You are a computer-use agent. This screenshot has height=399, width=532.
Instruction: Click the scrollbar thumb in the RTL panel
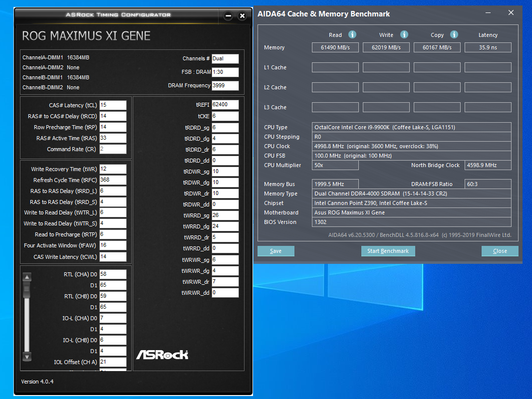tap(27, 290)
